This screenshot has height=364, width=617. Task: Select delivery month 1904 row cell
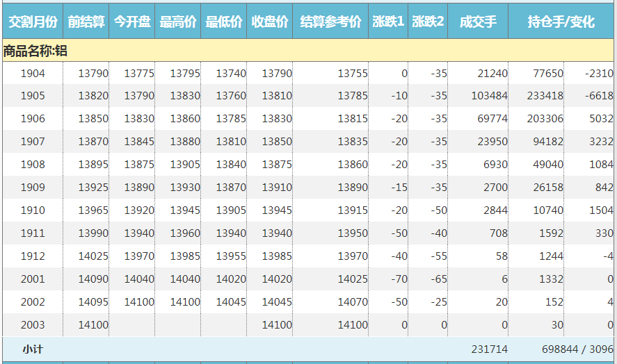33,73
